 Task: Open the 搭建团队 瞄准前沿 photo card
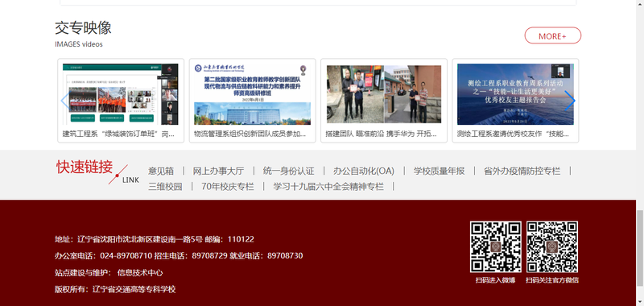click(384, 94)
